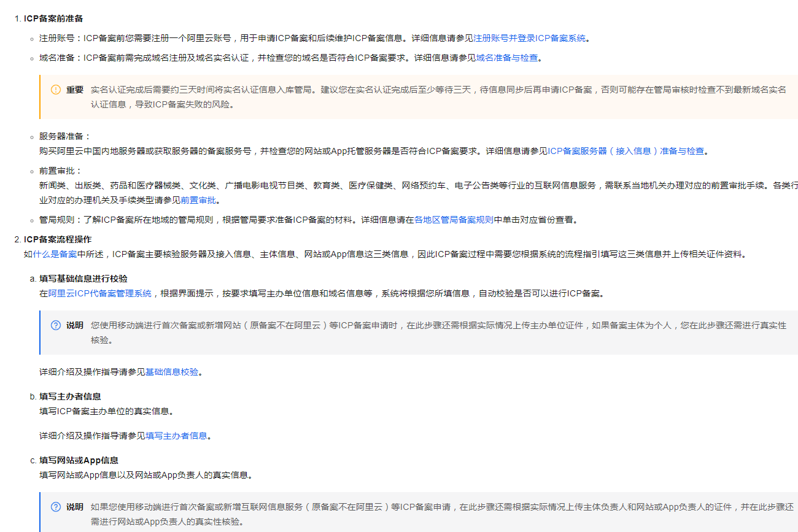Open the 填写主办者信息 link
Screen dimensions: 798x532
[176, 436]
